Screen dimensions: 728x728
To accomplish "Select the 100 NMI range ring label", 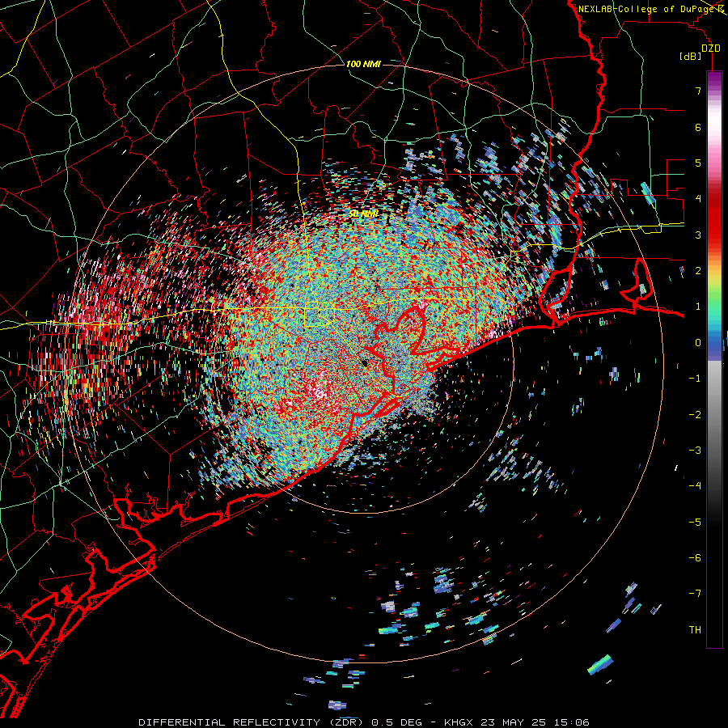I will click(x=363, y=64).
